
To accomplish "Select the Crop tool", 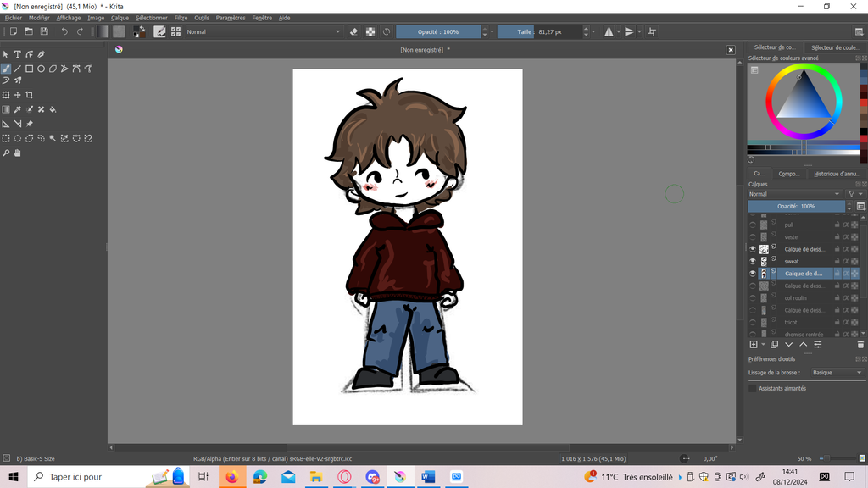I will pos(29,95).
